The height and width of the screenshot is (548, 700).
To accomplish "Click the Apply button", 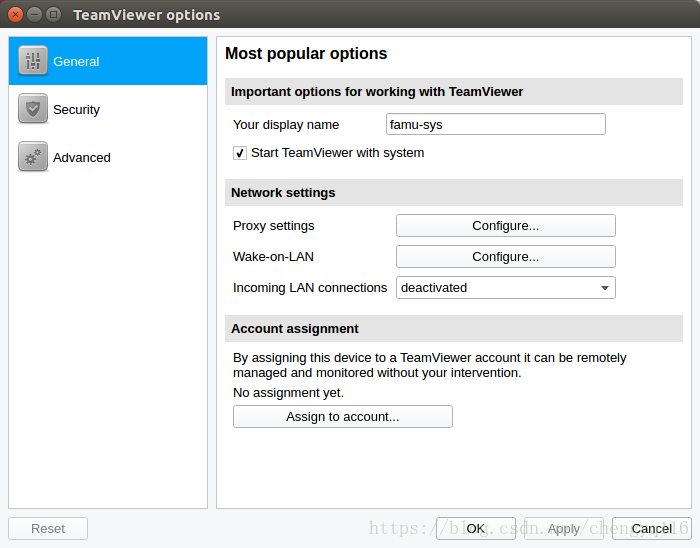I will [564, 529].
